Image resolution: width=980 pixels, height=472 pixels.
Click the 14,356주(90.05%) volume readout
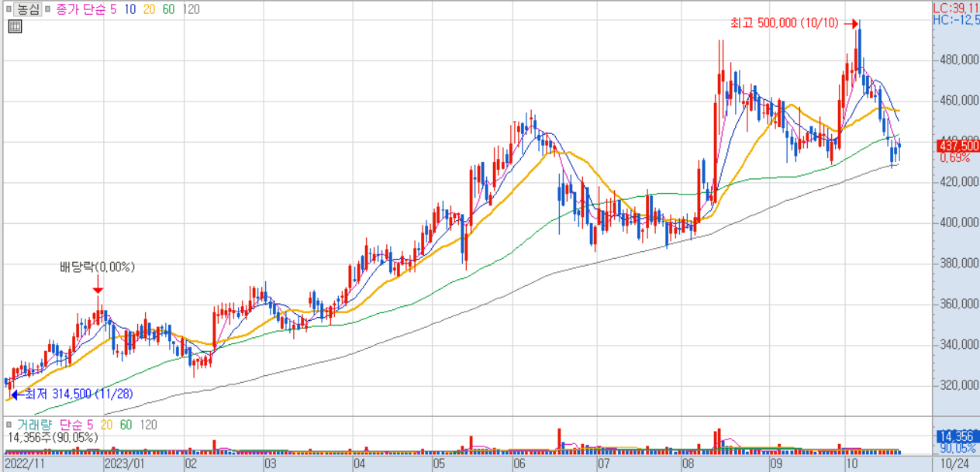[x=53, y=437]
